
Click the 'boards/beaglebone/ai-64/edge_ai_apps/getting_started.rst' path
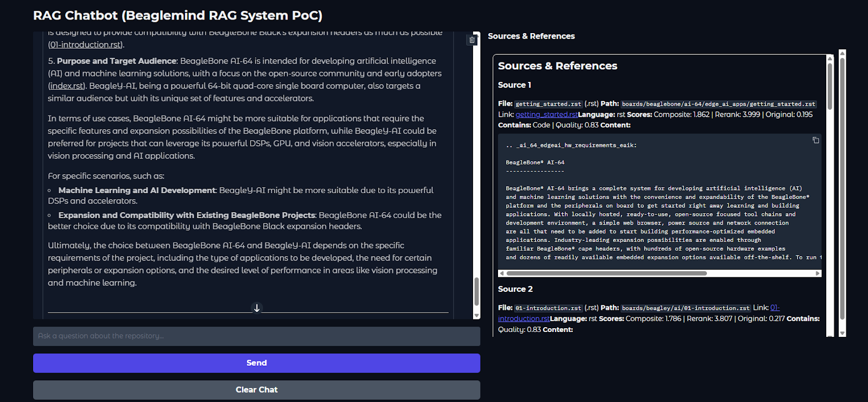pos(718,104)
